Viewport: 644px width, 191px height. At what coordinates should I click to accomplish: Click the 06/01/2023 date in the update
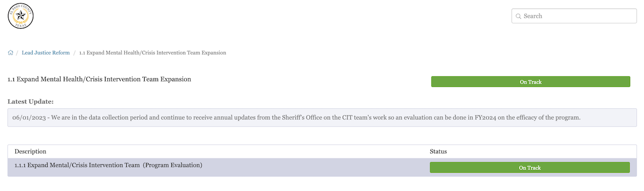pyautogui.click(x=28, y=118)
